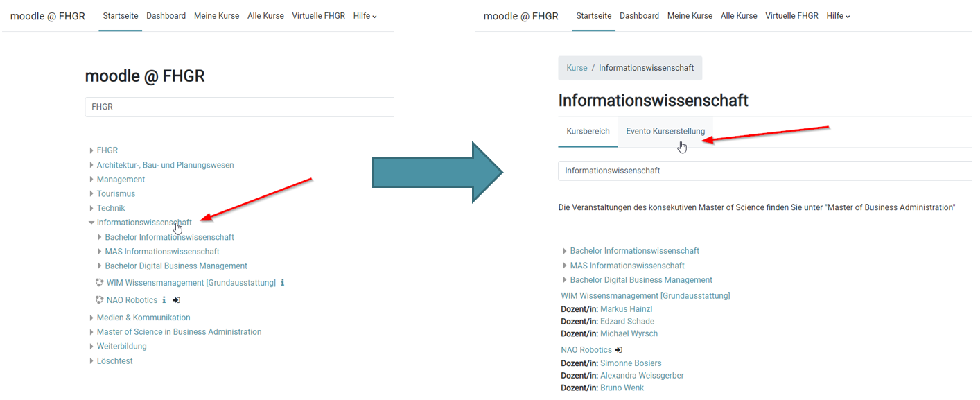Expand the Management category arrow
Screen dimensions: 980x400
click(91, 180)
